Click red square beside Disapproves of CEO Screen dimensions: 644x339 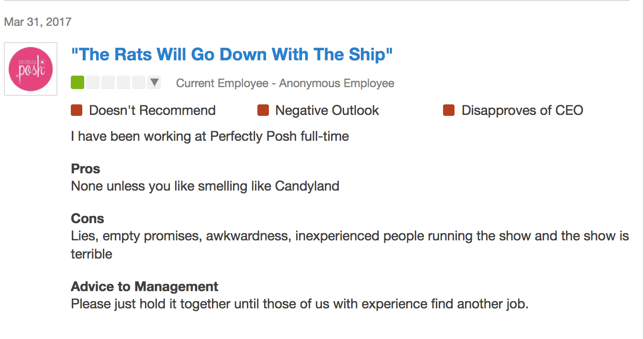(449, 110)
